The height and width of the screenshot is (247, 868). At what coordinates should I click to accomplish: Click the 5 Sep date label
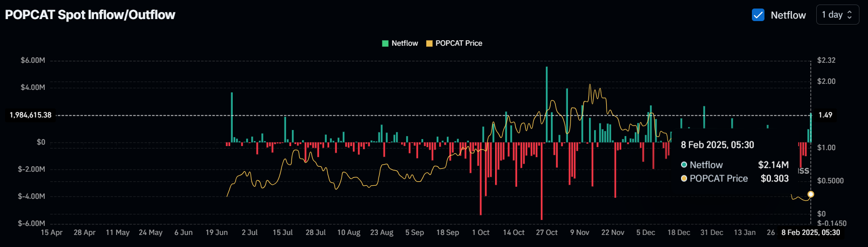point(415,232)
